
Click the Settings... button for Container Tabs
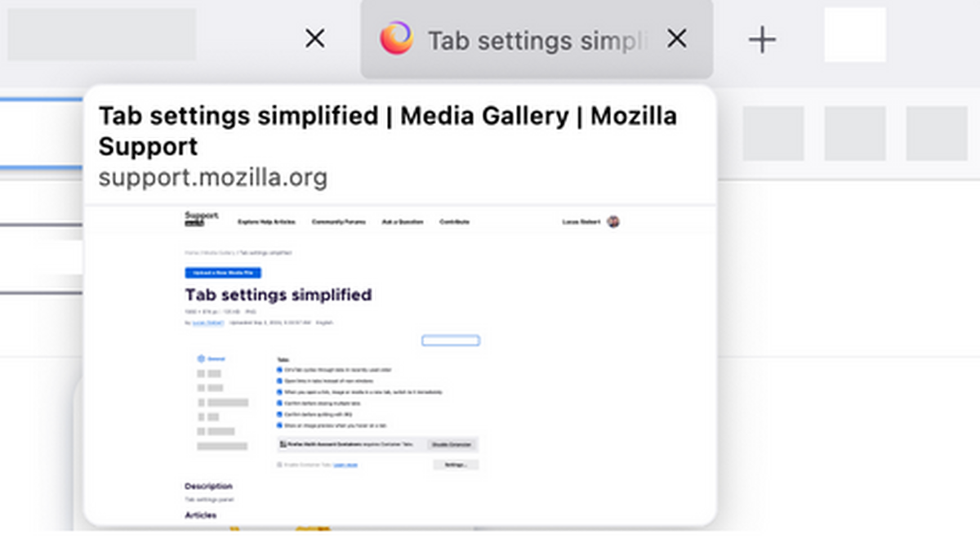[x=456, y=465]
